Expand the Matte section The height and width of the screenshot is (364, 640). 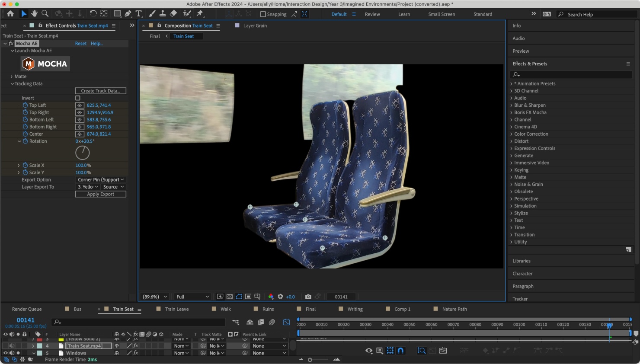12,77
